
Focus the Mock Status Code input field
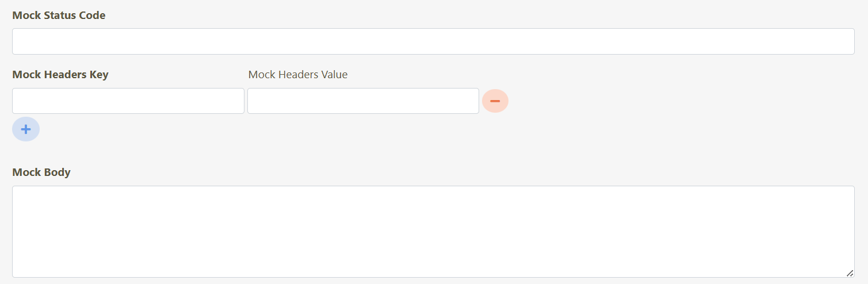tap(433, 41)
